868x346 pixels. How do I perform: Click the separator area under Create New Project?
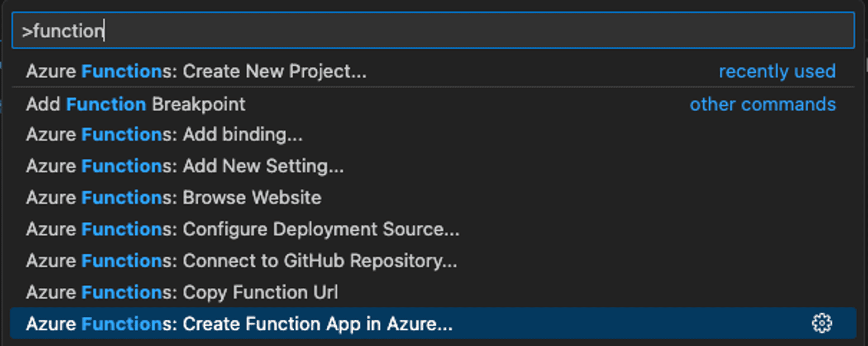coord(391,88)
